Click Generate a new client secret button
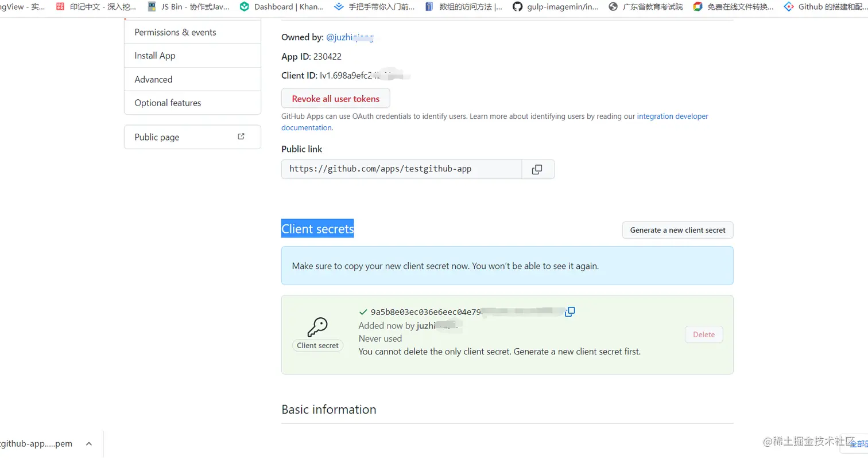868x460 pixels. 677,230
